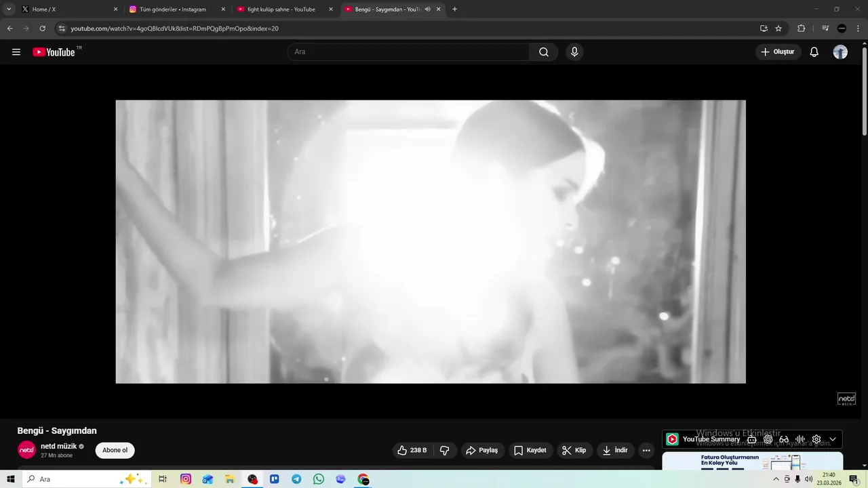Open the Windows notification center
This screenshot has width=868, height=488.
click(x=854, y=479)
